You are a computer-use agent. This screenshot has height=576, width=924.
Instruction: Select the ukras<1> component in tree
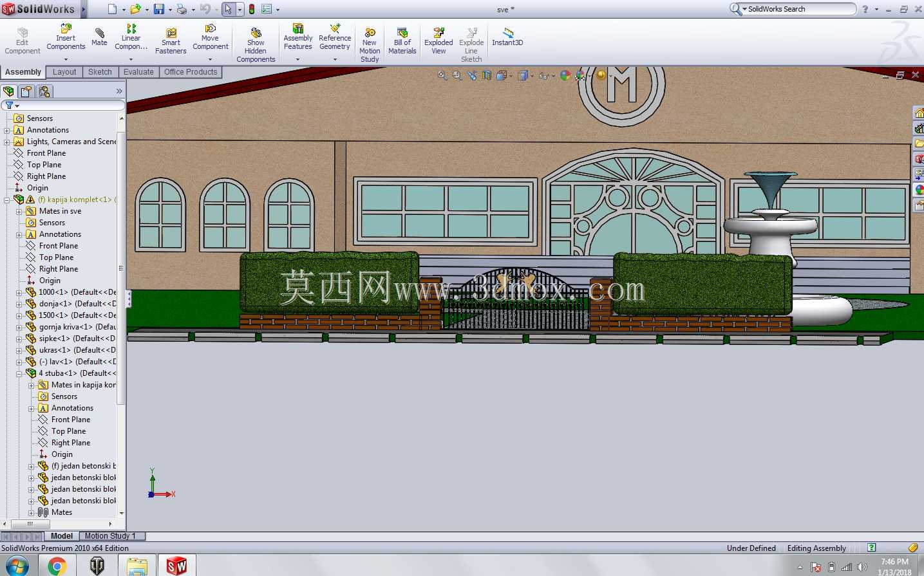tap(71, 350)
